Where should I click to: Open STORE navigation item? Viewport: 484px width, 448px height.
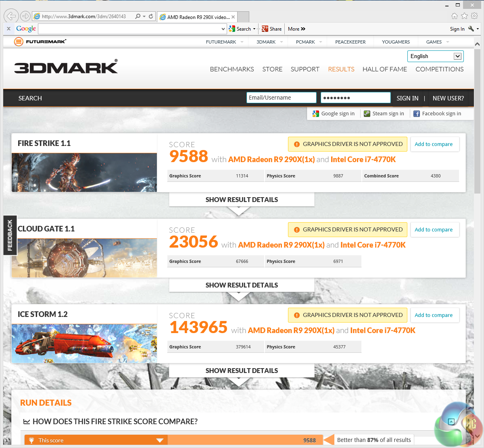pyautogui.click(x=272, y=69)
